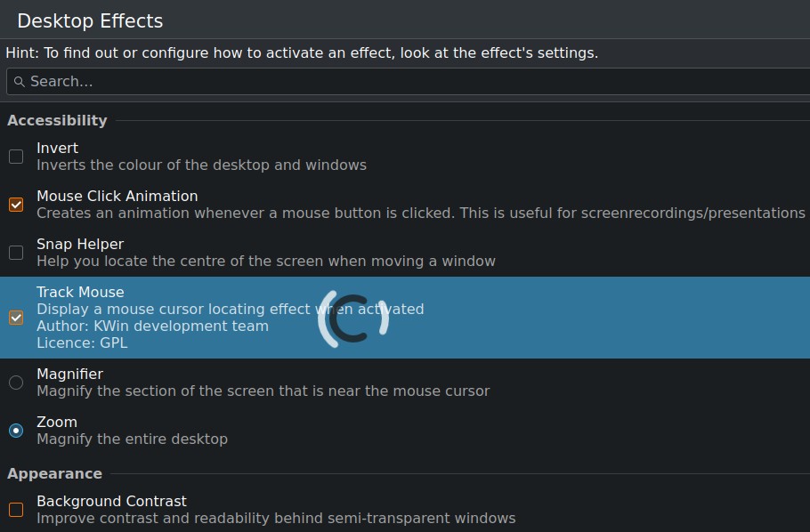The image size is (810, 532).
Task: Click 'Magnify the entire desktop' description
Action: (x=133, y=439)
